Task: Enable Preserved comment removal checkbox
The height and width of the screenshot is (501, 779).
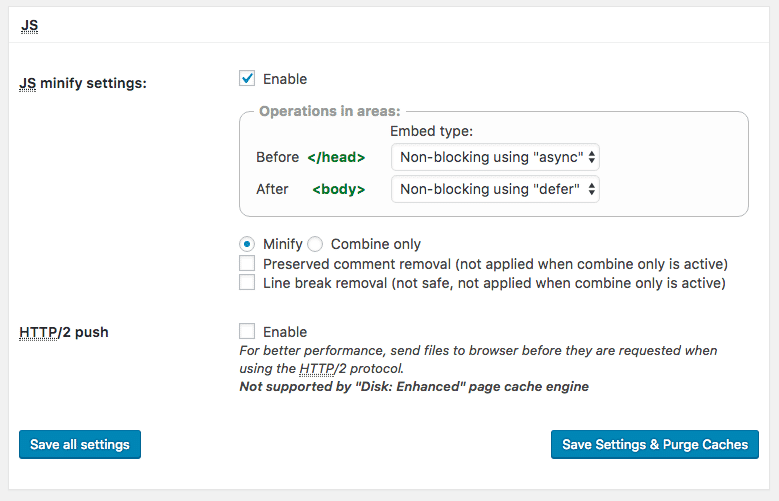Action: click(x=247, y=264)
